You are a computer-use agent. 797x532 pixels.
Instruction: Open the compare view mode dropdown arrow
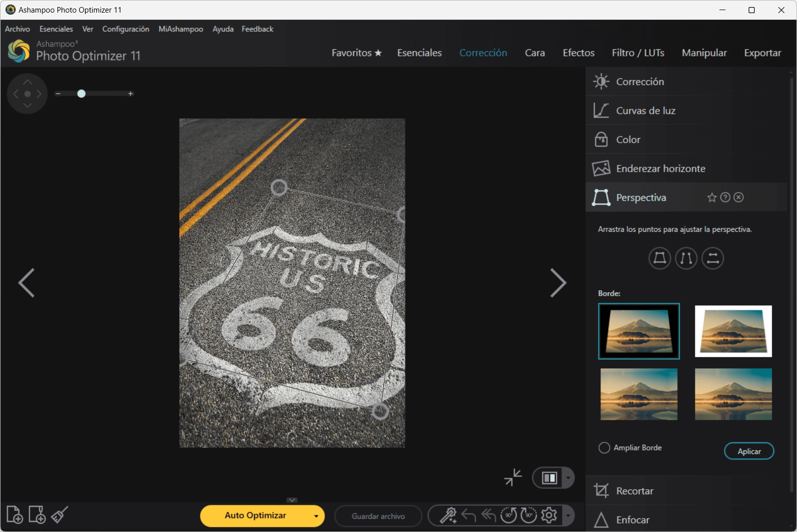point(568,478)
